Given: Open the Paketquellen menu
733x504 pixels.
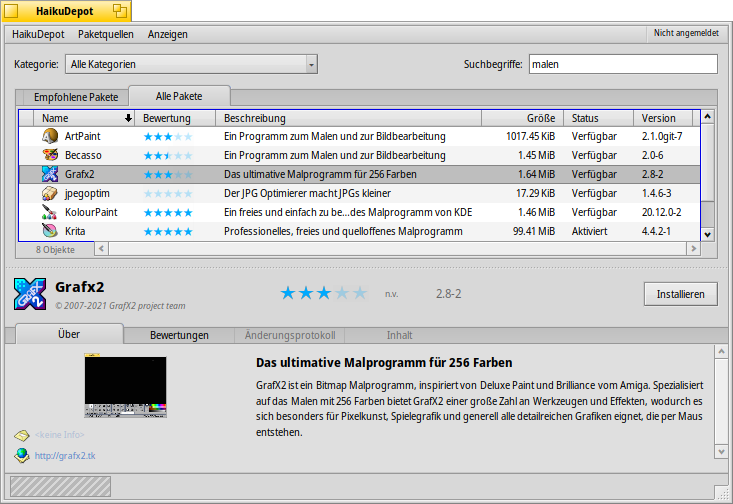Looking at the screenshot, I should 106,34.
